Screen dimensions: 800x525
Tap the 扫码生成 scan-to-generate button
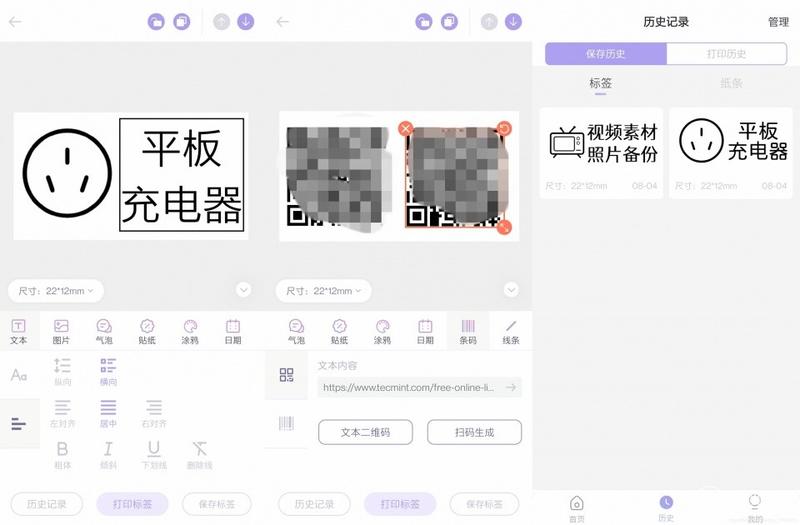[x=474, y=432]
